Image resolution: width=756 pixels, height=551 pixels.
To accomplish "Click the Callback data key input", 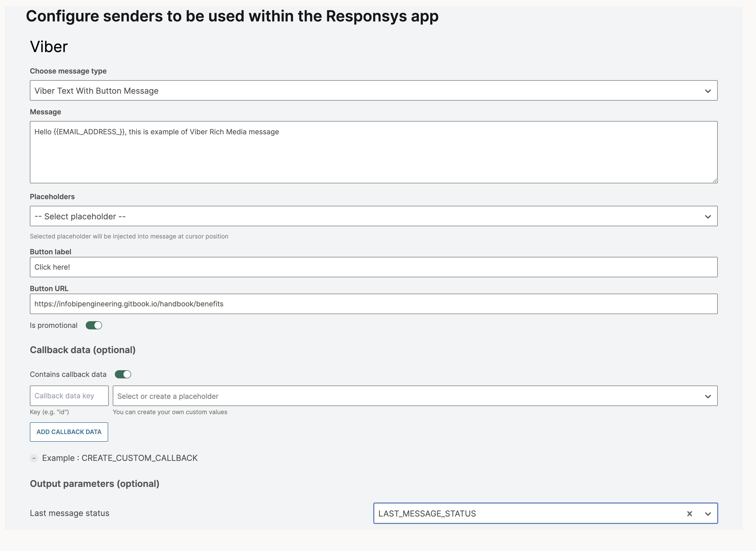I will pyautogui.click(x=69, y=396).
